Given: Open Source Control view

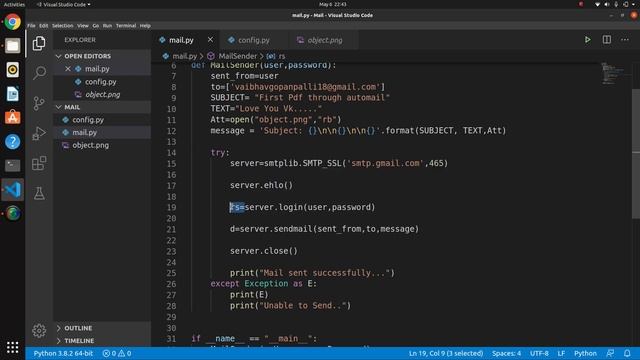Looking at the screenshot, I should (39, 103).
